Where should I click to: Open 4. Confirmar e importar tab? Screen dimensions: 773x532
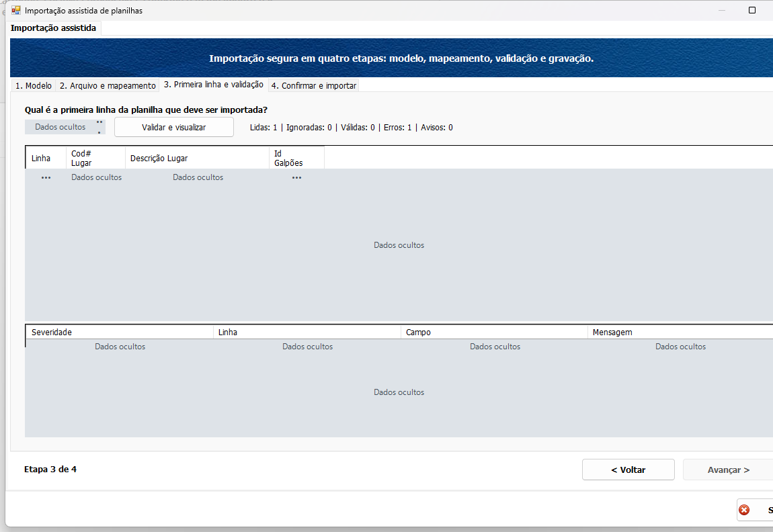pos(313,86)
